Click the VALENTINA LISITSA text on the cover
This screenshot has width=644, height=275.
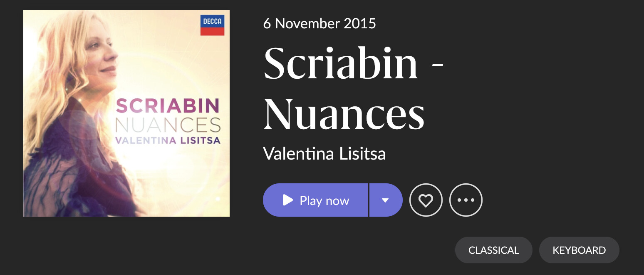168,140
